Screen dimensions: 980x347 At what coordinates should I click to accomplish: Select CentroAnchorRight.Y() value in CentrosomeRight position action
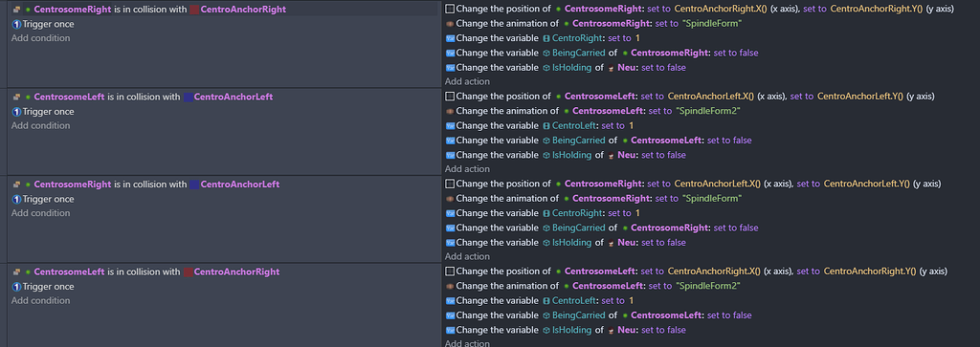(877, 9)
